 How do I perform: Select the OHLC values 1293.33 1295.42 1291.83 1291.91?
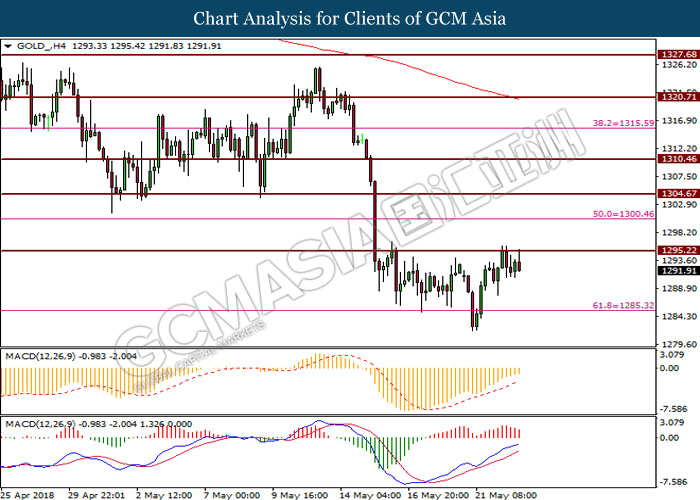pyautogui.click(x=146, y=46)
